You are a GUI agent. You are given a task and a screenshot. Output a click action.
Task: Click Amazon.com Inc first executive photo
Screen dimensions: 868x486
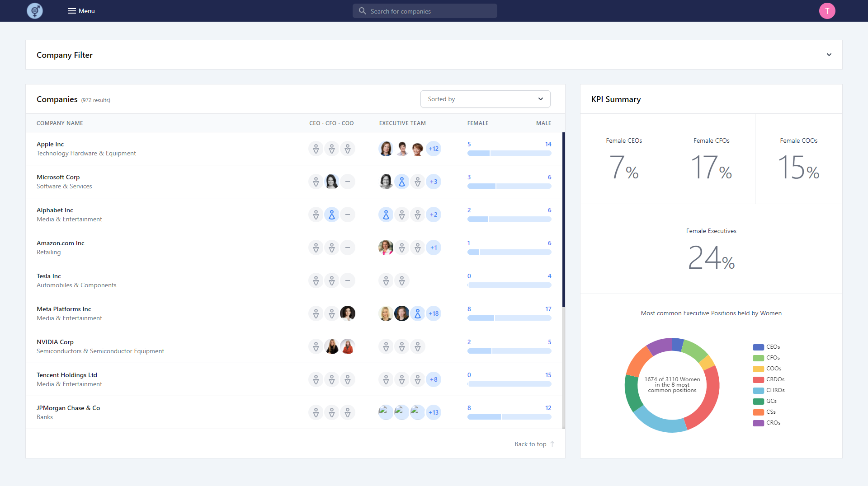[x=386, y=248]
